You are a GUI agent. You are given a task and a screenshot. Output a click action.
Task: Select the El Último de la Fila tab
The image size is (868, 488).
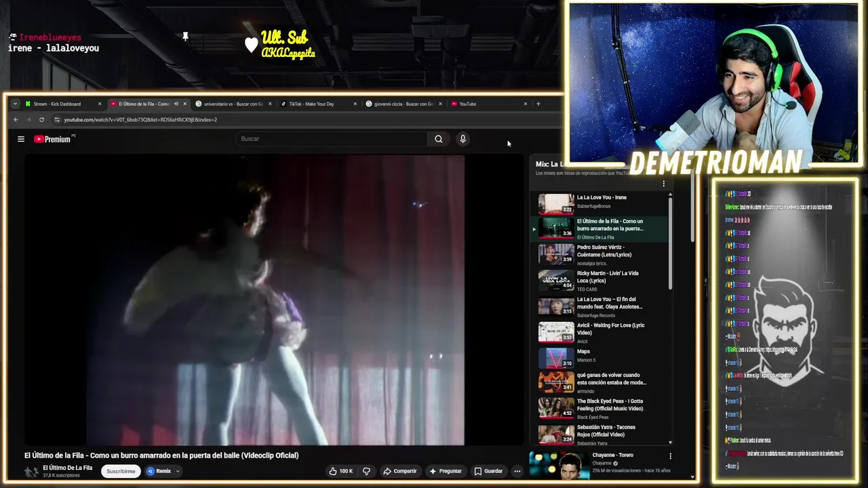point(143,104)
